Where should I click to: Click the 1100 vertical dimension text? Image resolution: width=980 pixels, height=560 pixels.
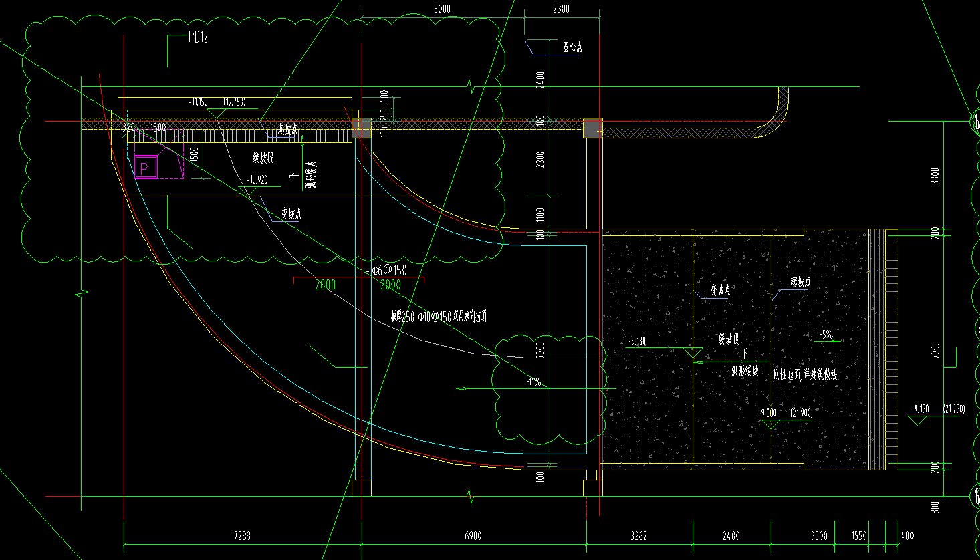[541, 215]
